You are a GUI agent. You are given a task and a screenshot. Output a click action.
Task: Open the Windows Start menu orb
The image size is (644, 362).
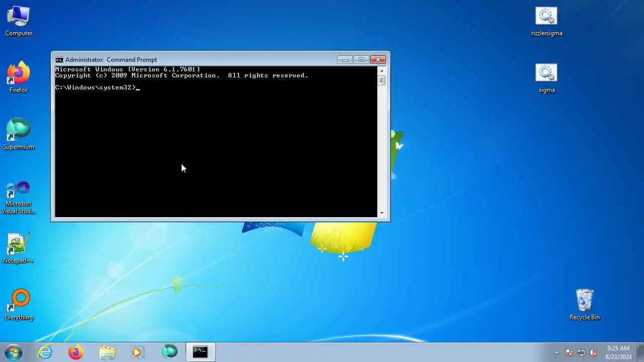(14, 352)
